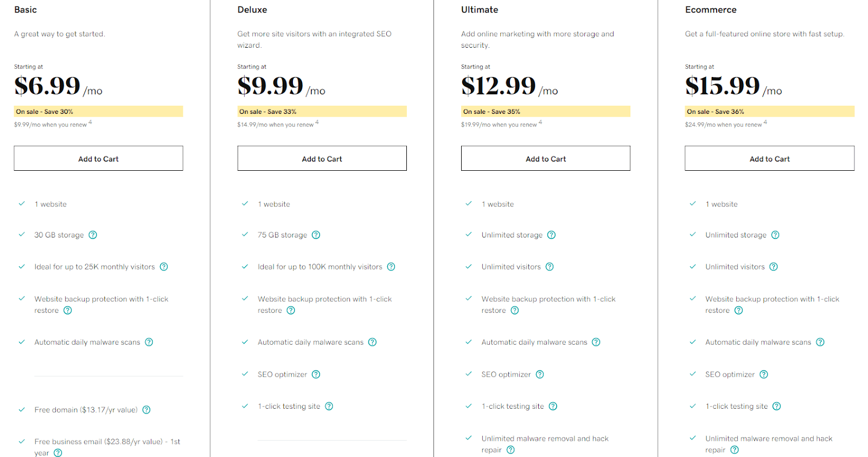Click the checkmark next to SEO optimizer in Ultimate

point(468,374)
